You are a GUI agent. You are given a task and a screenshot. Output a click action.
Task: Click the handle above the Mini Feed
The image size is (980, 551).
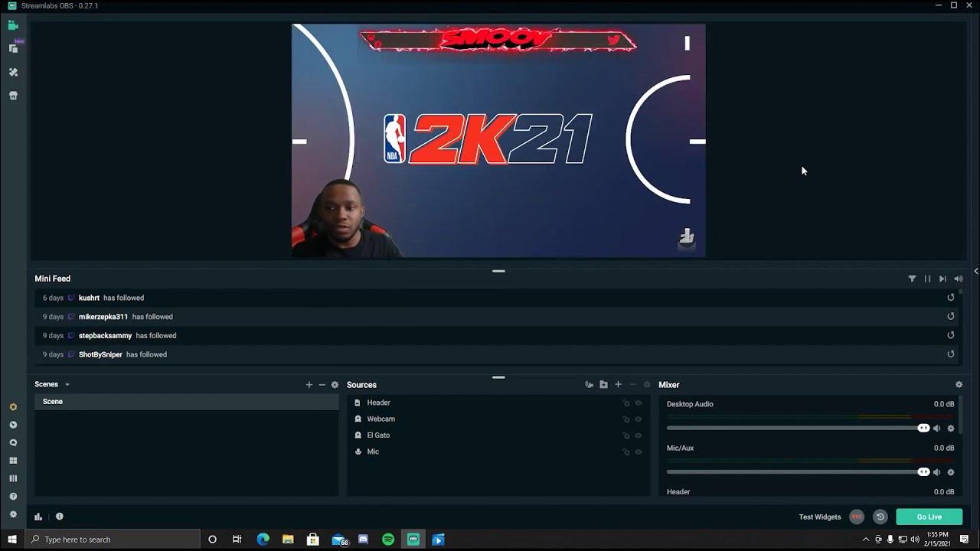pos(498,271)
